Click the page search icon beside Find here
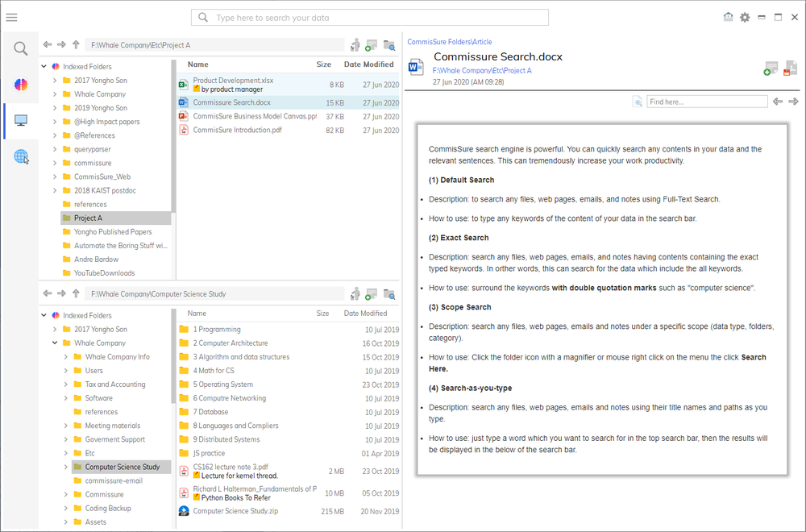 coord(638,102)
